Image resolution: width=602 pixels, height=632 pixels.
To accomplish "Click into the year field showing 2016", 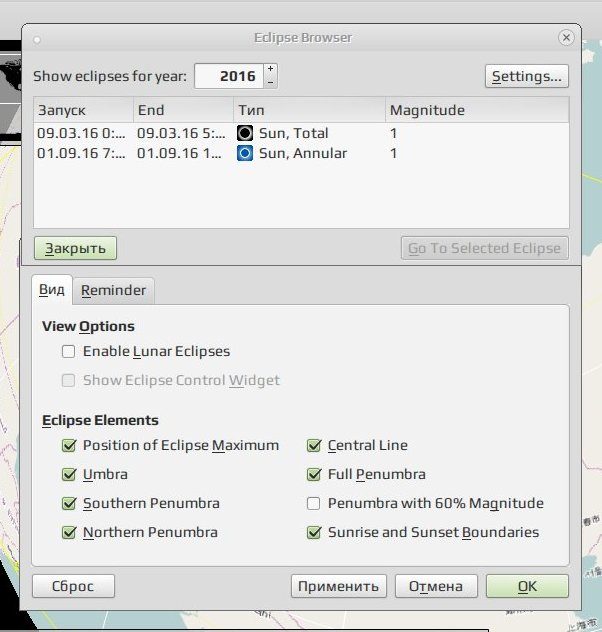I will coord(229,76).
